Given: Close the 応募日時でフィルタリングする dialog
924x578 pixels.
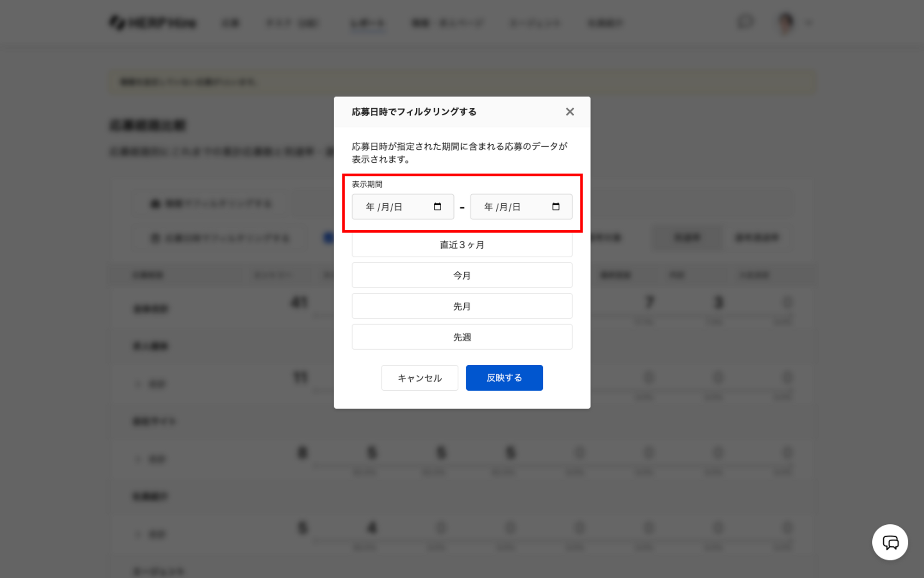Looking at the screenshot, I should 570,112.
